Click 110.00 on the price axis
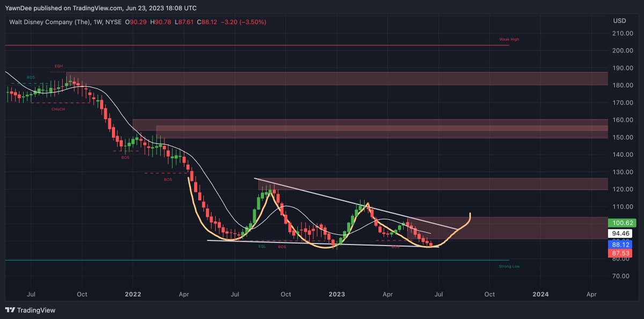644x319 pixels. click(621, 207)
